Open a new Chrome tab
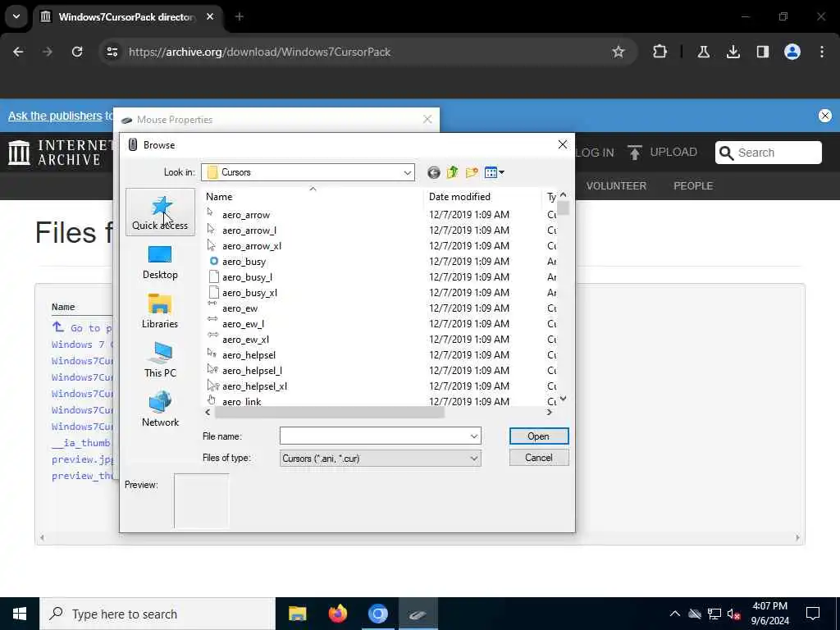840x630 pixels. (x=240, y=16)
